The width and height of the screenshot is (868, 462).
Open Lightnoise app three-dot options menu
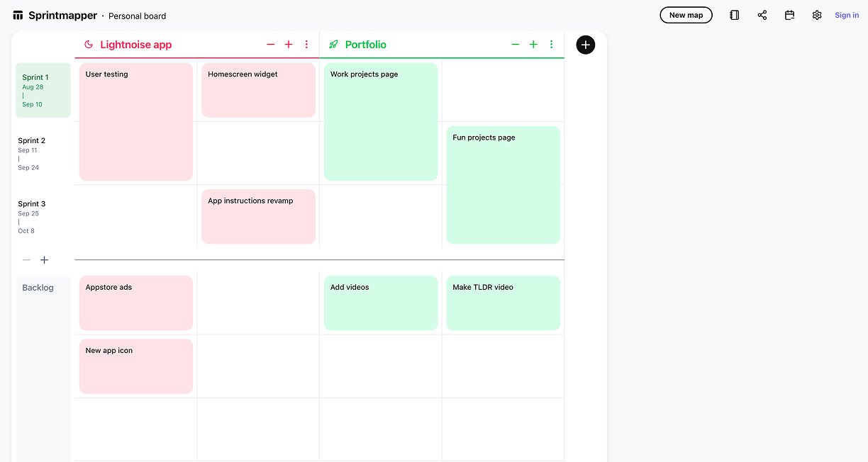[306, 45]
